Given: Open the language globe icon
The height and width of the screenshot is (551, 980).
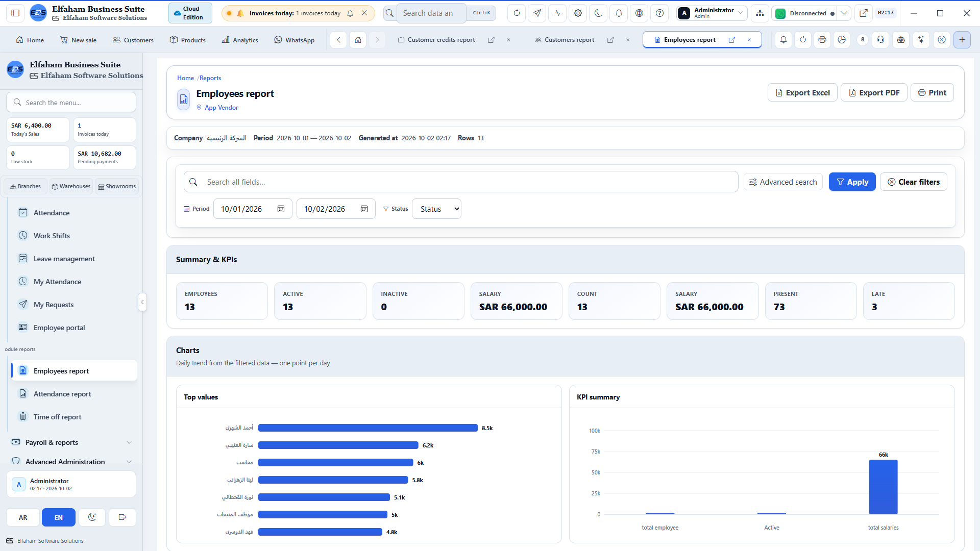Looking at the screenshot, I should (639, 13).
